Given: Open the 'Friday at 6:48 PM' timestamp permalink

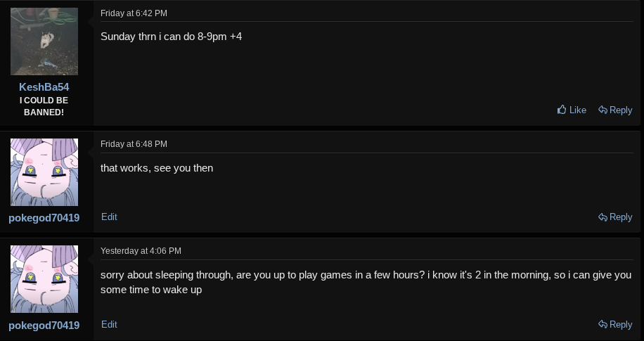Looking at the screenshot, I should pyautogui.click(x=134, y=144).
